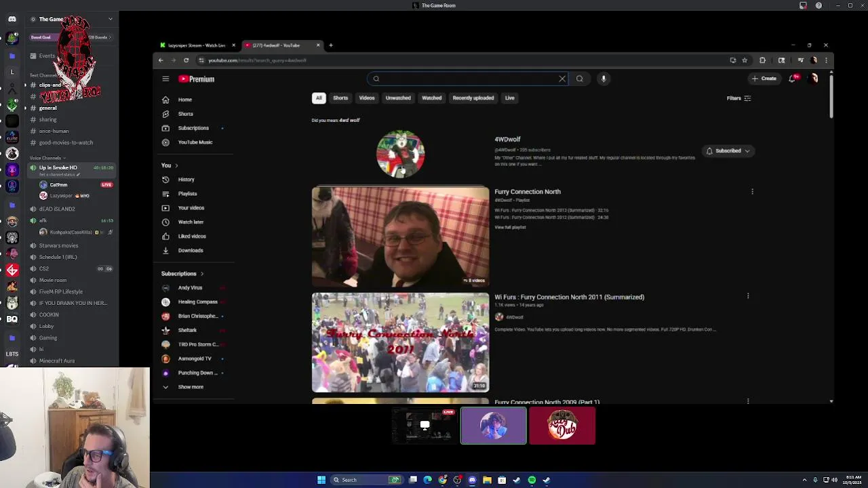
Task: Select the Recently uploaded filter chip
Action: [x=473, y=98]
